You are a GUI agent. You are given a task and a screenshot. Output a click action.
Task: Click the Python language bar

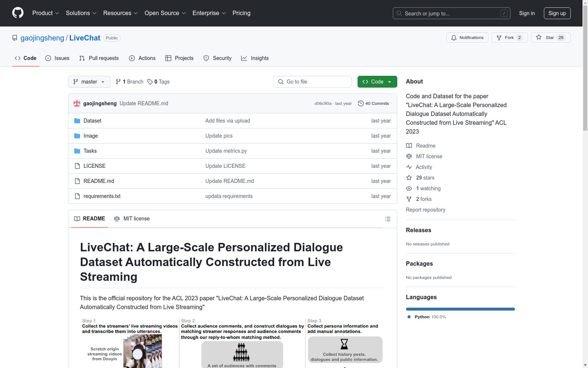tap(460, 309)
